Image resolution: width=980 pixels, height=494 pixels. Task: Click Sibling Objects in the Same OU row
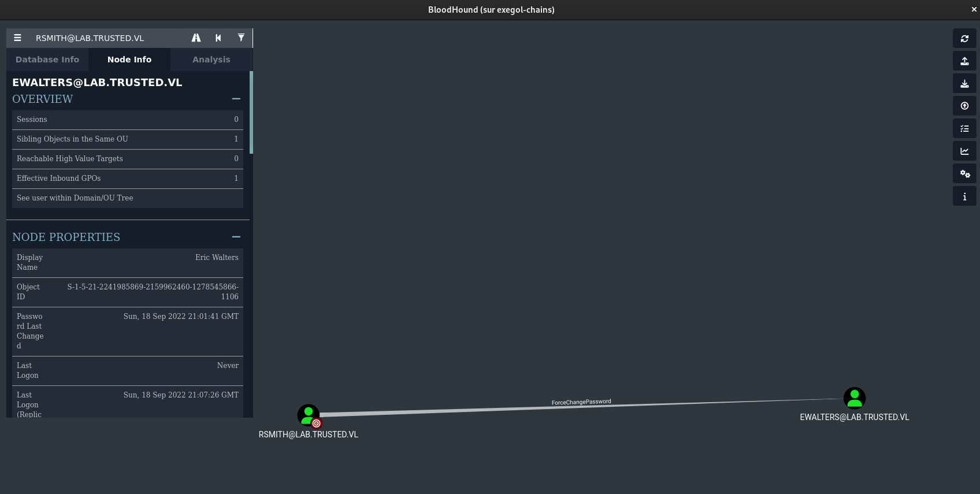(x=128, y=139)
